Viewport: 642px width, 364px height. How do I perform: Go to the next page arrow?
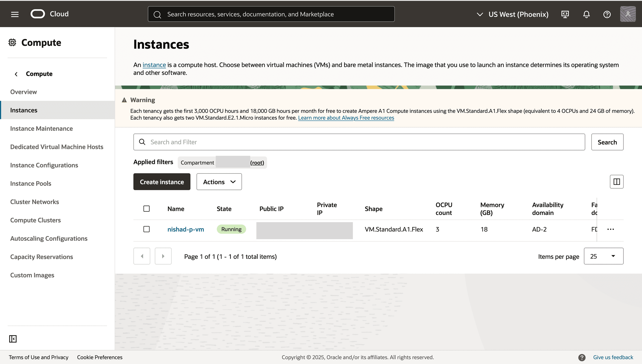(163, 256)
